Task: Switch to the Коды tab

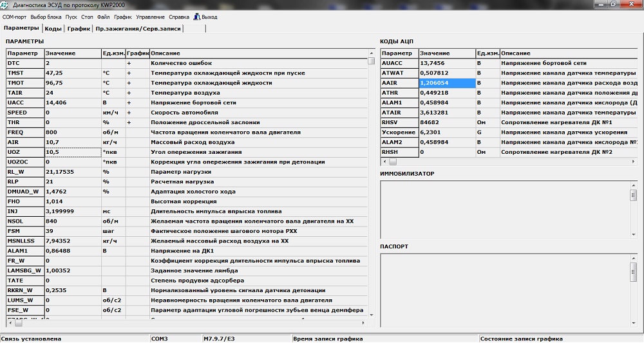Action: (53, 28)
